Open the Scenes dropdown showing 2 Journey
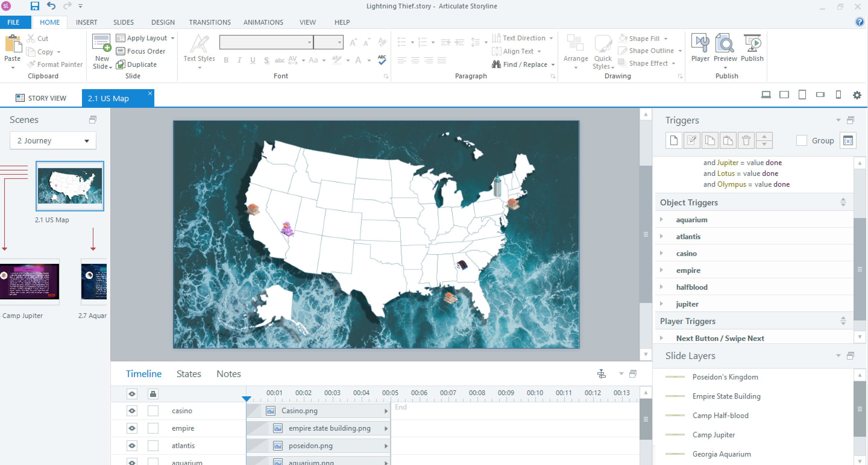868x465 pixels. [x=53, y=140]
